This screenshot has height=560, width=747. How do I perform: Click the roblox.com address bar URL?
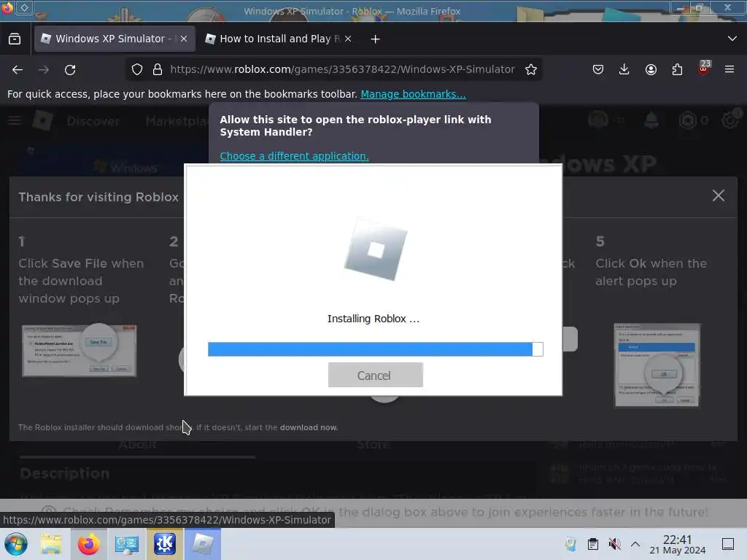342,69
